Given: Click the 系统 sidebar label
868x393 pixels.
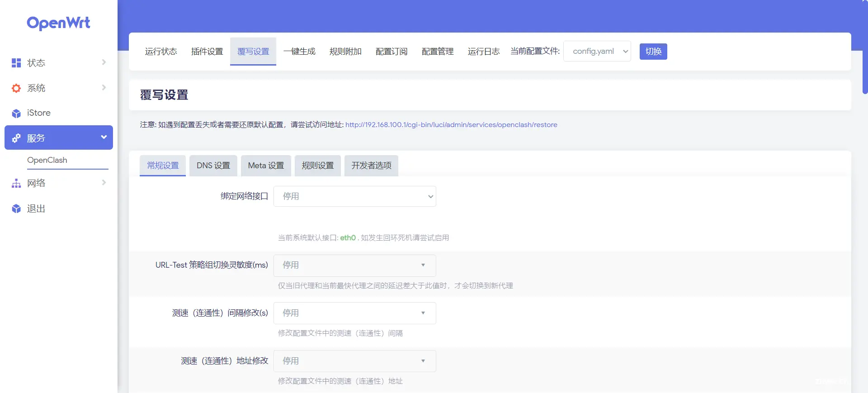Looking at the screenshot, I should [36, 88].
